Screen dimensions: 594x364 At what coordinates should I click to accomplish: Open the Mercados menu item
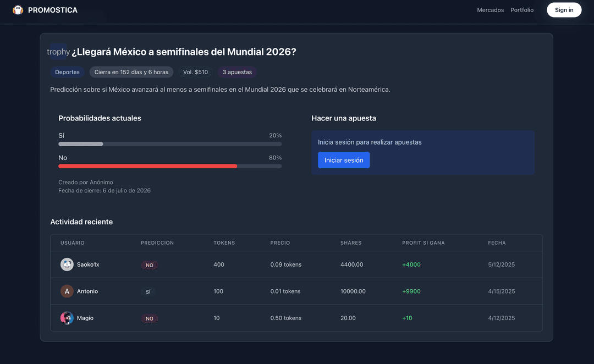click(490, 10)
